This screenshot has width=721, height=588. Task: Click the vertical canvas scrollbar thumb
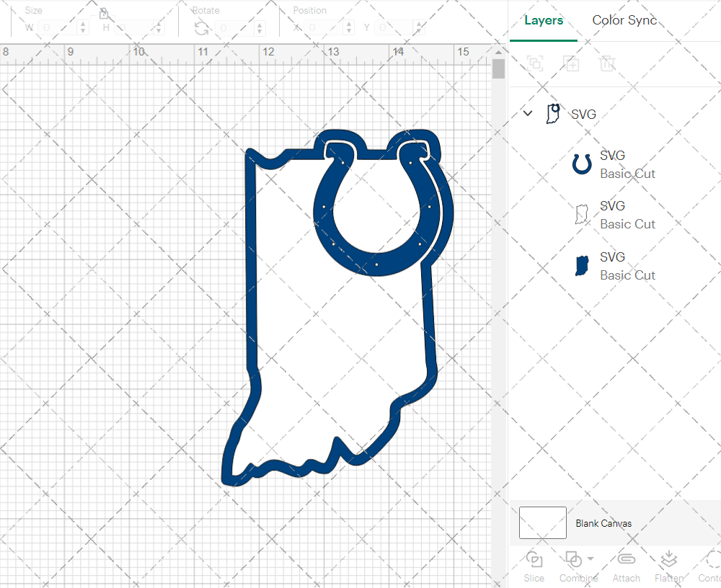tap(498, 69)
